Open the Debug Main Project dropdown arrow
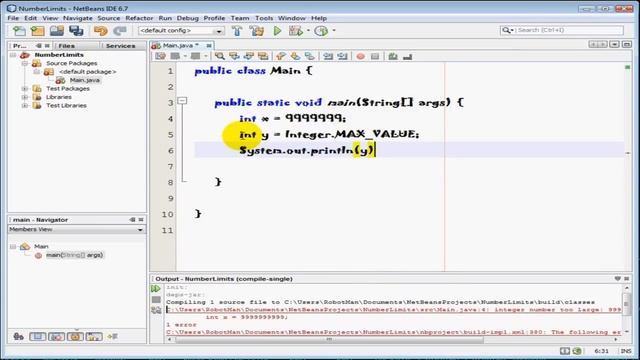 click(x=308, y=31)
